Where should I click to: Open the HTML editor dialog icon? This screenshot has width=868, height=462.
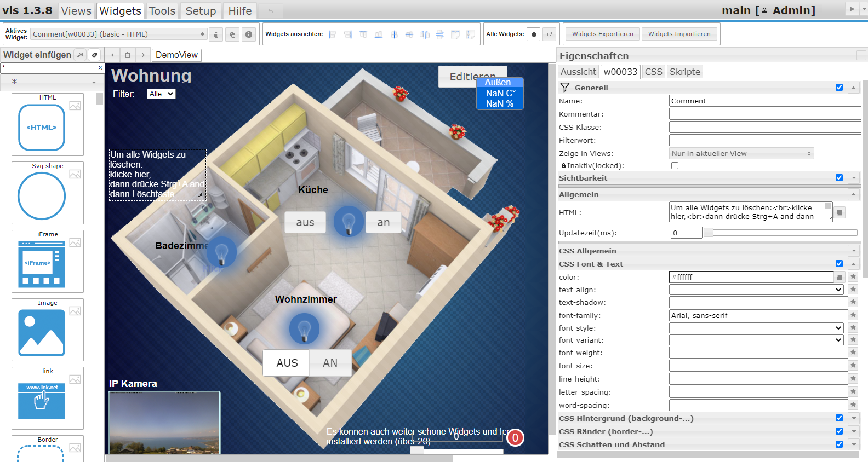tap(840, 212)
